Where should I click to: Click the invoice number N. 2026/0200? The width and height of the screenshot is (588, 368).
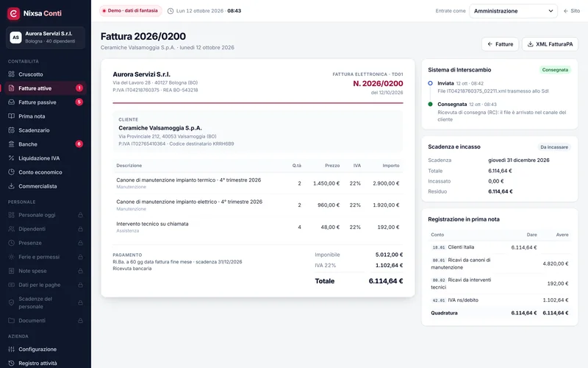pos(378,84)
